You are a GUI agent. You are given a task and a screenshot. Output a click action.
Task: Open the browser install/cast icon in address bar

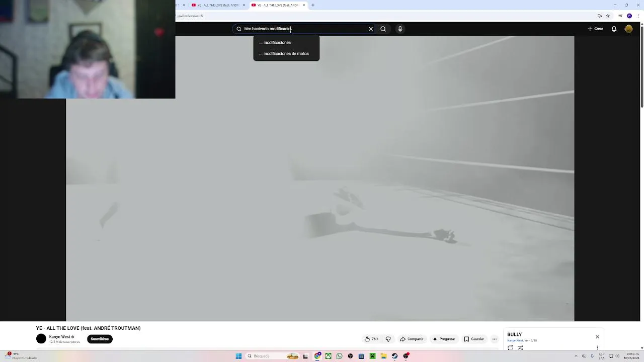pos(599,16)
